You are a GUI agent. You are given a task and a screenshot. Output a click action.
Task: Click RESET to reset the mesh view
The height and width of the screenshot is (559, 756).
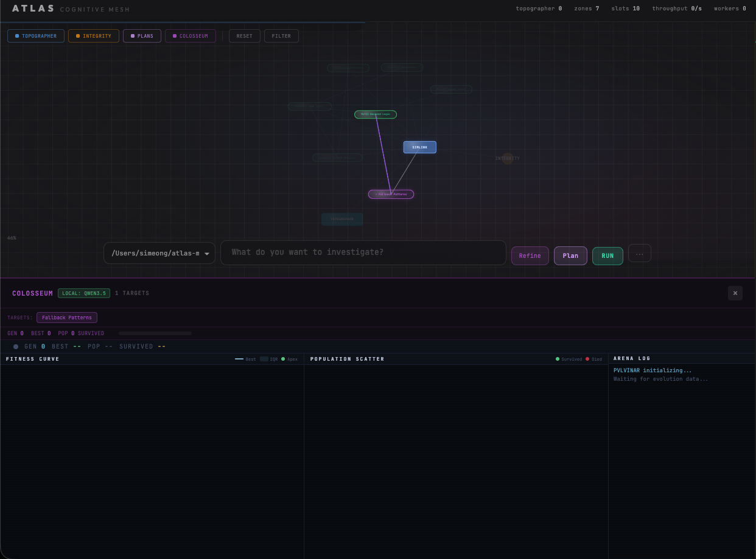click(244, 36)
